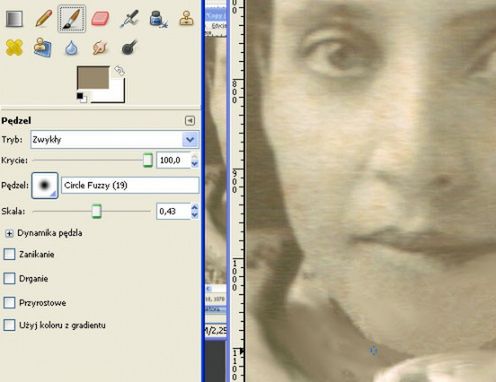496x382 pixels.
Task: Decrease Krycie value with down arrow
Action: pyautogui.click(x=195, y=164)
